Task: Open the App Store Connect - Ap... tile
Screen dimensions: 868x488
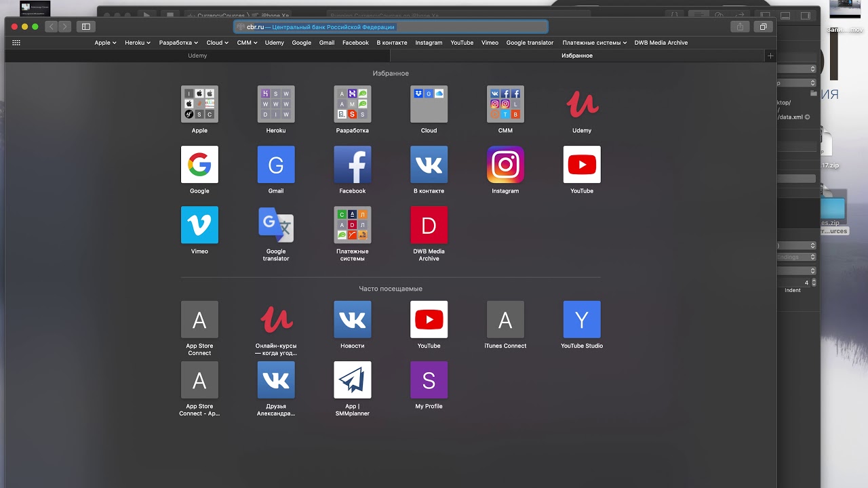Action: pyautogui.click(x=199, y=380)
